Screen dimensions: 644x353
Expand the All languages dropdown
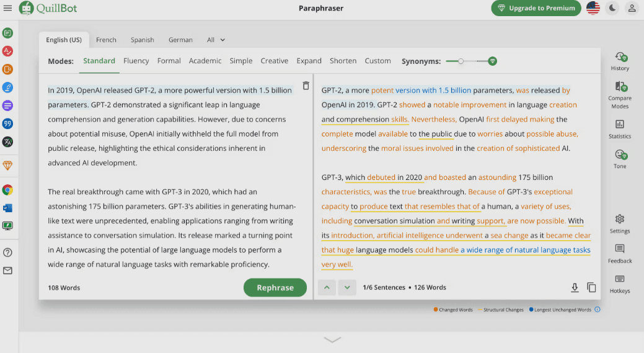(216, 40)
